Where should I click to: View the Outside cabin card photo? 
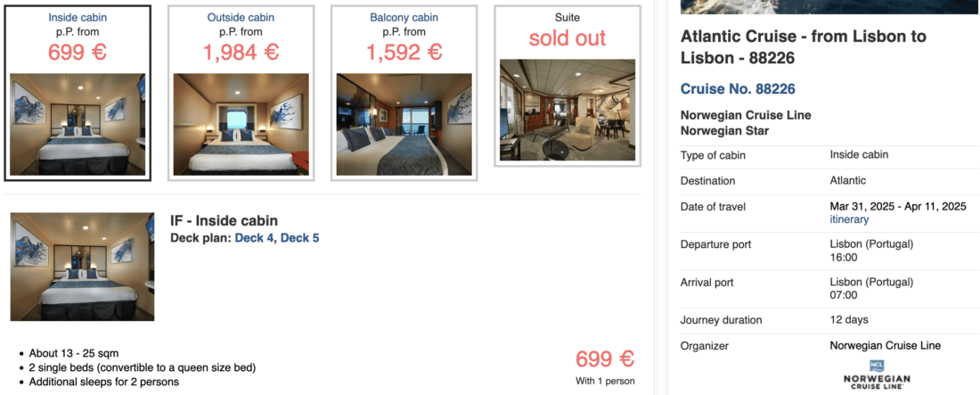(241, 123)
